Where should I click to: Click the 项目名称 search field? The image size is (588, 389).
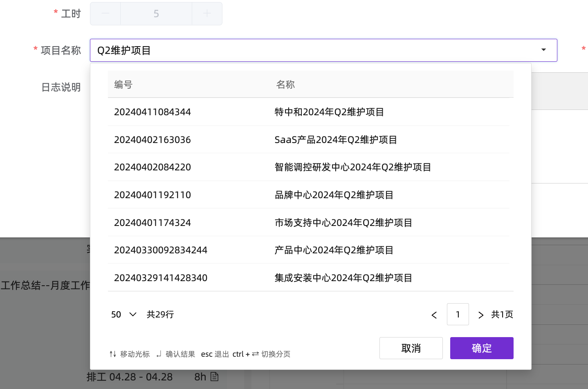tap(315, 50)
